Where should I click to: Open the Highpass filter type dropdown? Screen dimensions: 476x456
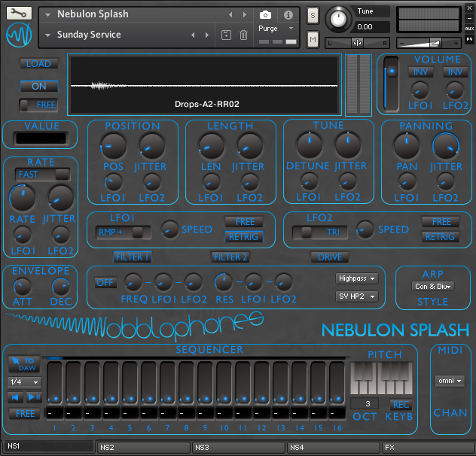pyautogui.click(x=357, y=278)
